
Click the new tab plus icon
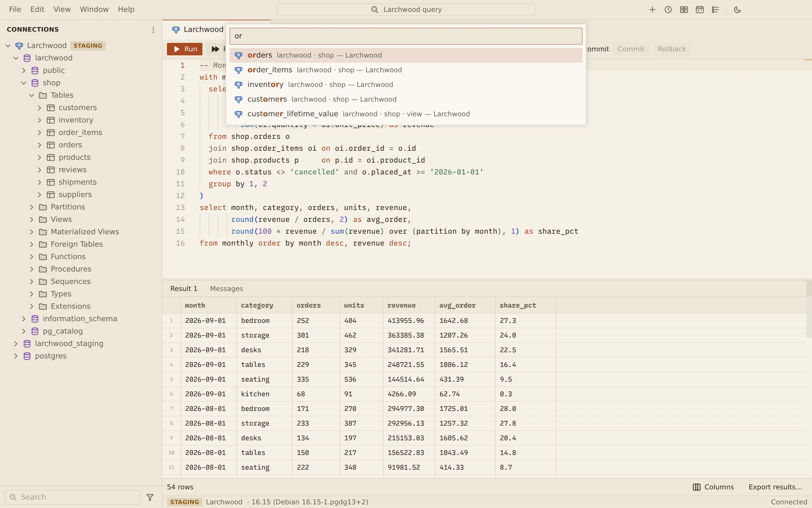point(652,10)
